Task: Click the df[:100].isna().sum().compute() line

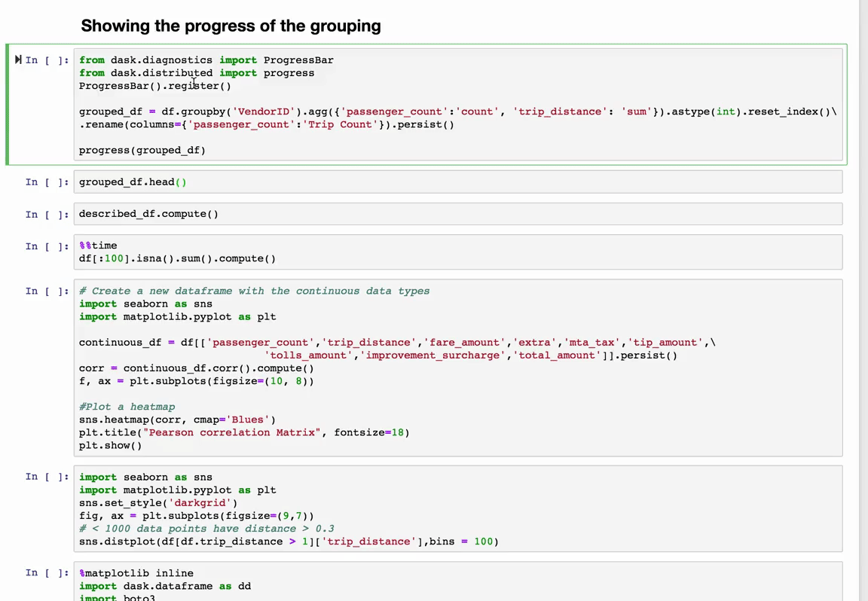Action: point(178,258)
